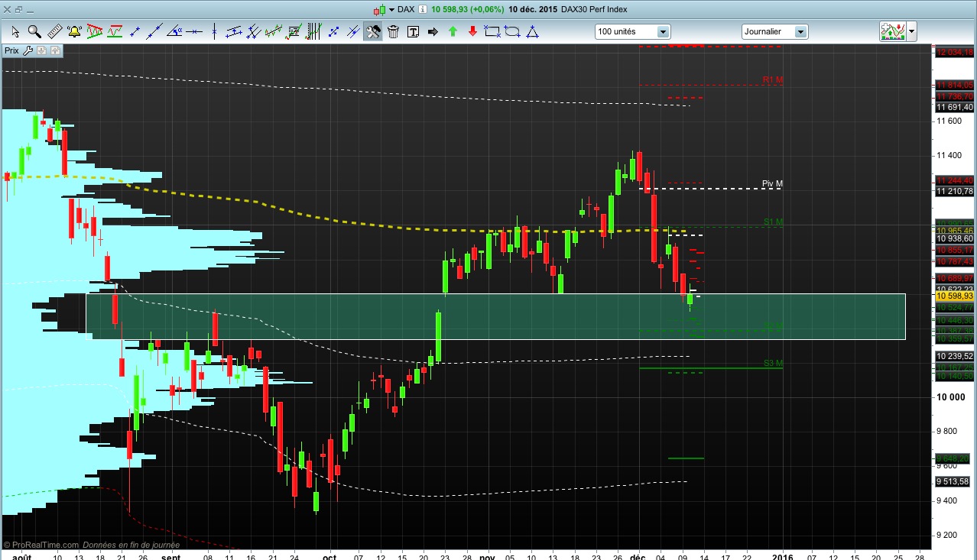
Task: Click the Piv M pivot label
Action: tap(773, 184)
